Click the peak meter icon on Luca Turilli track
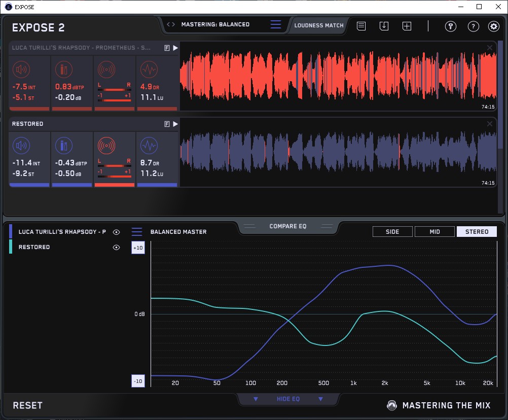 pos(64,69)
